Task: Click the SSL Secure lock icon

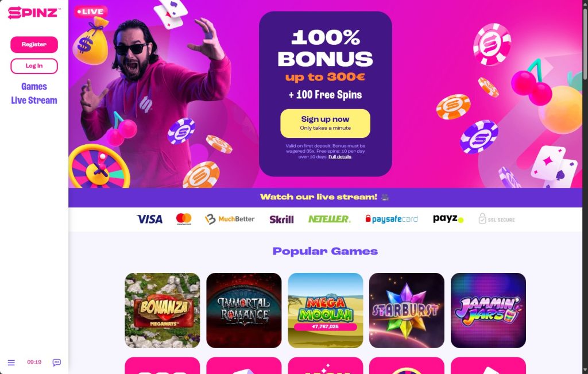Action: coord(482,219)
